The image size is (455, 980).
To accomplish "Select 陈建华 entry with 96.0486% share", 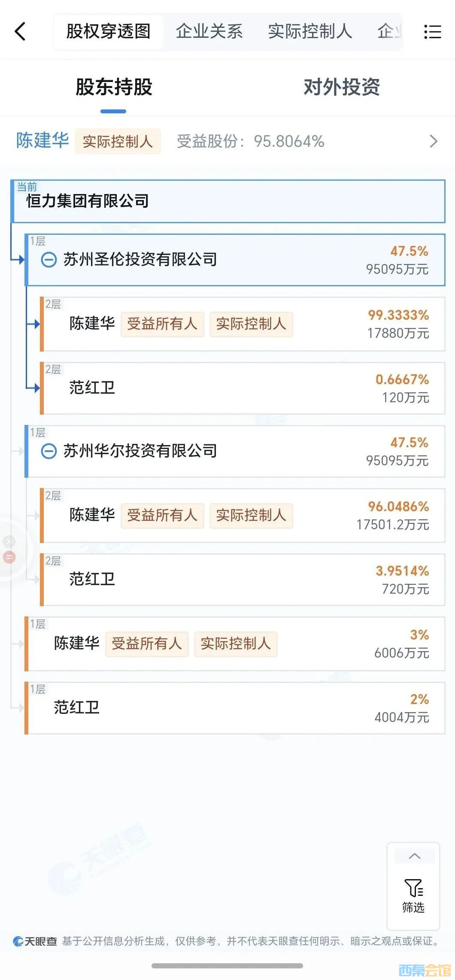I will tap(243, 516).
